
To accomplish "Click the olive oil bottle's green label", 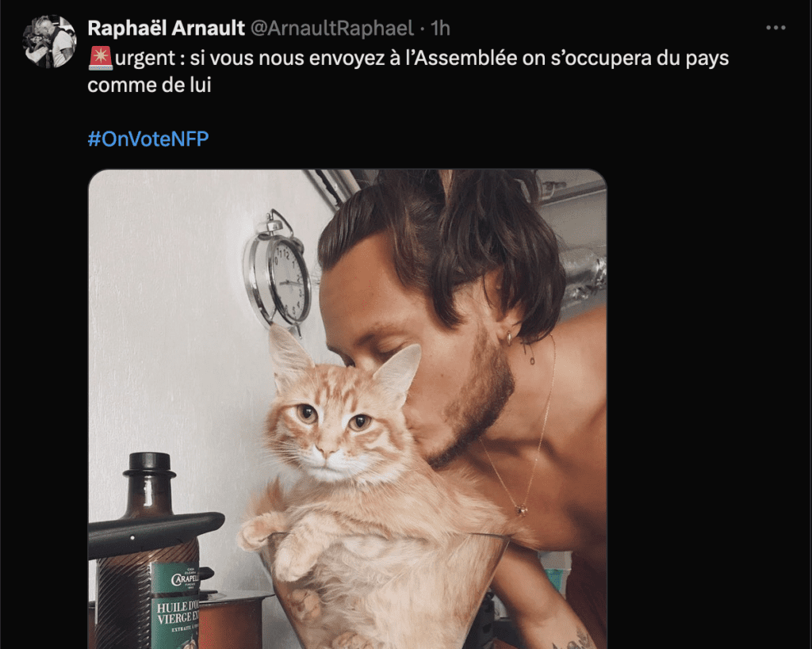I will (175, 605).
